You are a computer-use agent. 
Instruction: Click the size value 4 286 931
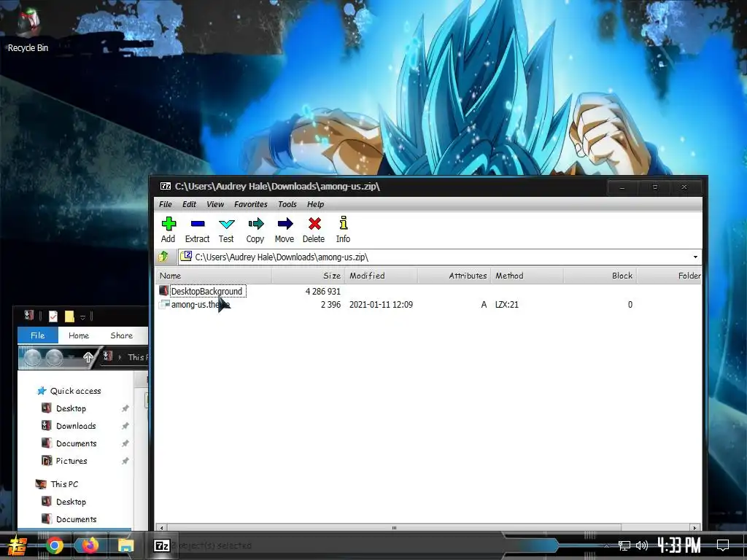click(x=323, y=291)
